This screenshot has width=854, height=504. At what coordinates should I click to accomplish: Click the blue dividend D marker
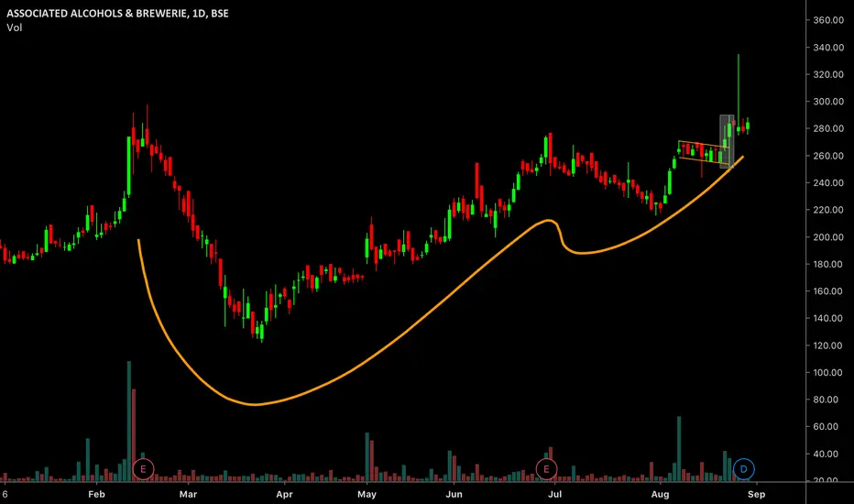tap(743, 468)
